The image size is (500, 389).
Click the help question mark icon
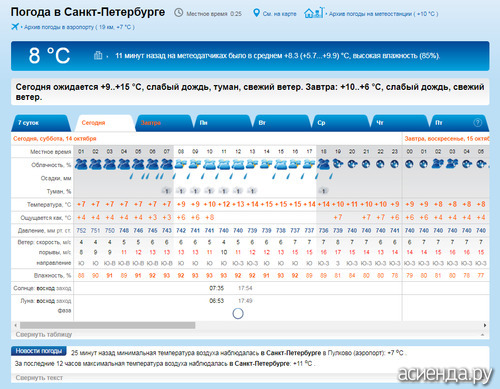click(477, 123)
